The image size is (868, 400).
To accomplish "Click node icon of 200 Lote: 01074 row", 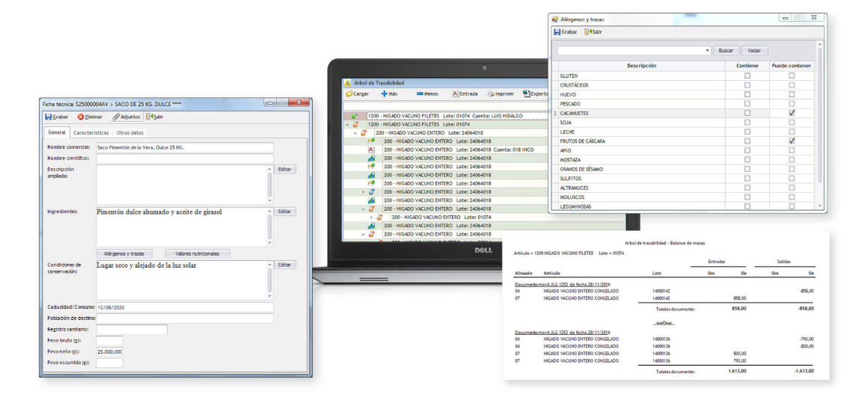I will tap(380, 218).
